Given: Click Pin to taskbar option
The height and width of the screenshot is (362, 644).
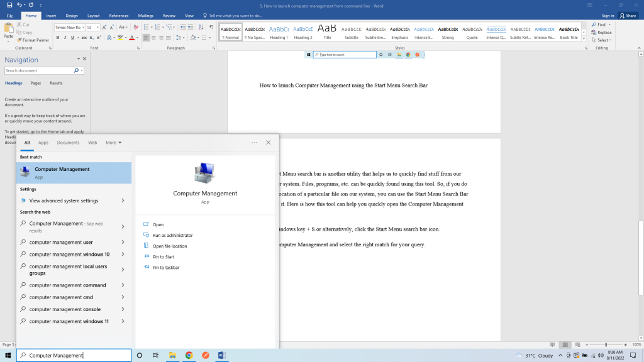Looking at the screenshot, I should (165, 267).
